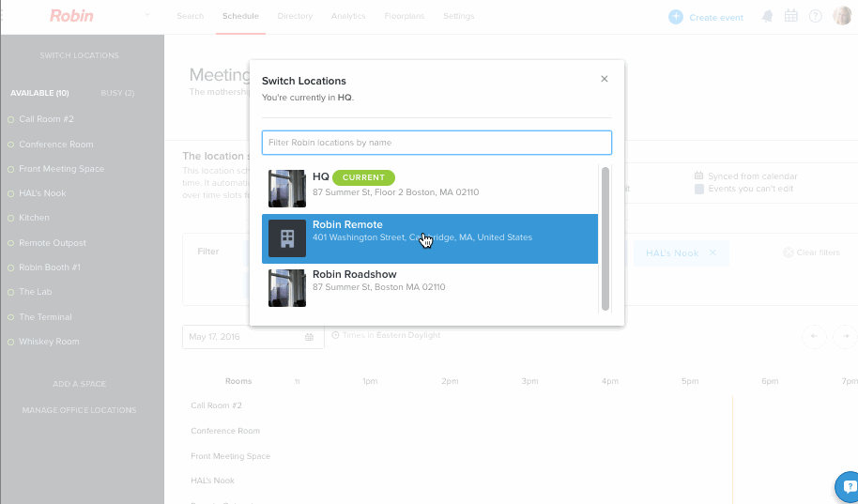Image resolution: width=858 pixels, height=504 pixels.
Task: Click the locations list scrollbar
Action: 605,238
